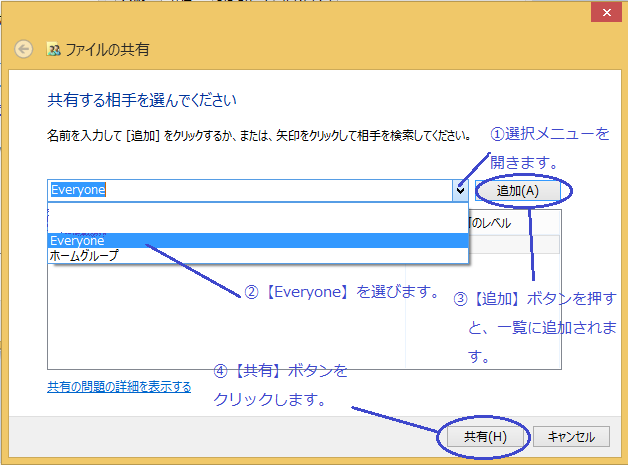
Task: Click the back arrow in the dialog header
Action: tap(25, 49)
